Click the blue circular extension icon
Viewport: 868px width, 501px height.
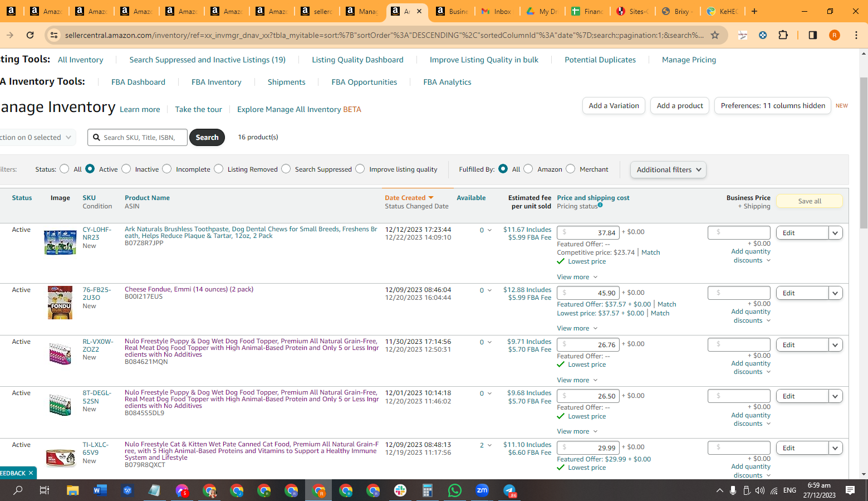coord(763,35)
